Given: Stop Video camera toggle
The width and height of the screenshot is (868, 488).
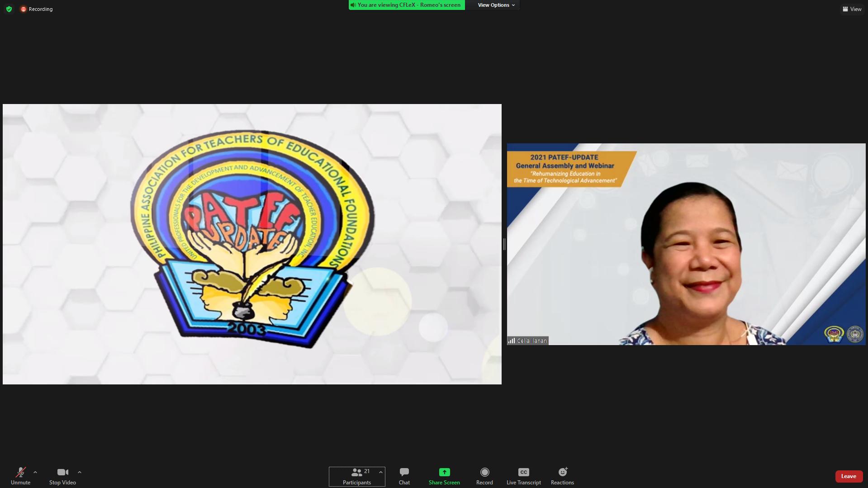Looking at the screenshot, I should point(62,476).
